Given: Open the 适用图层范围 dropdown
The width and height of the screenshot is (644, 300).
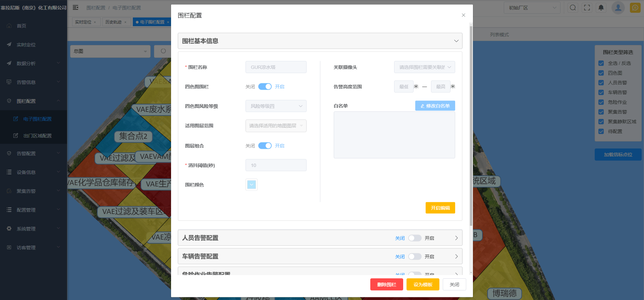Looking at the screenshot, I should coord(276,126).
